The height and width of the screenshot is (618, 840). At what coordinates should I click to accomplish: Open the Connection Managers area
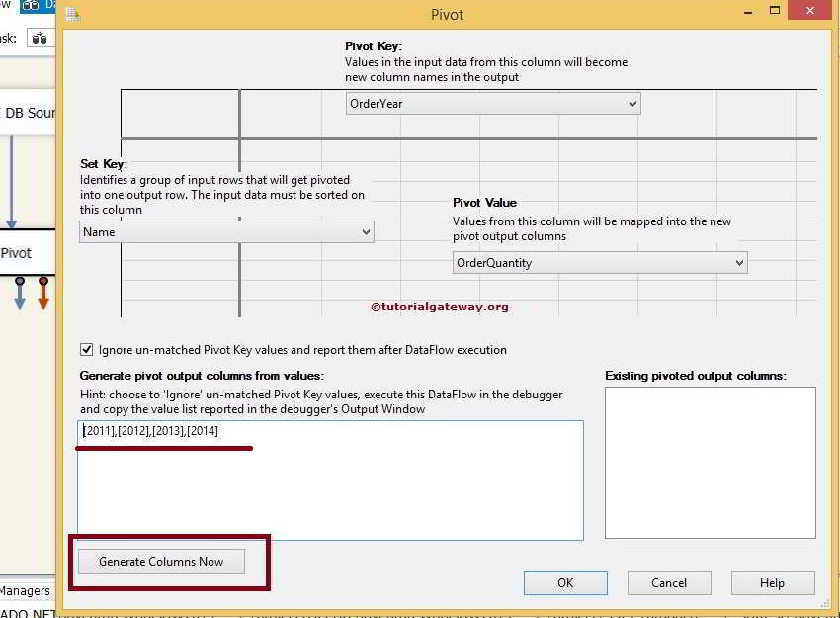[x=24, y=590]
